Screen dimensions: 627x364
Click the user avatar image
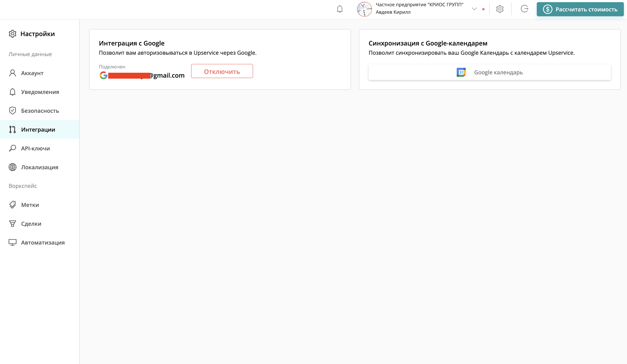tap(364, 9)
